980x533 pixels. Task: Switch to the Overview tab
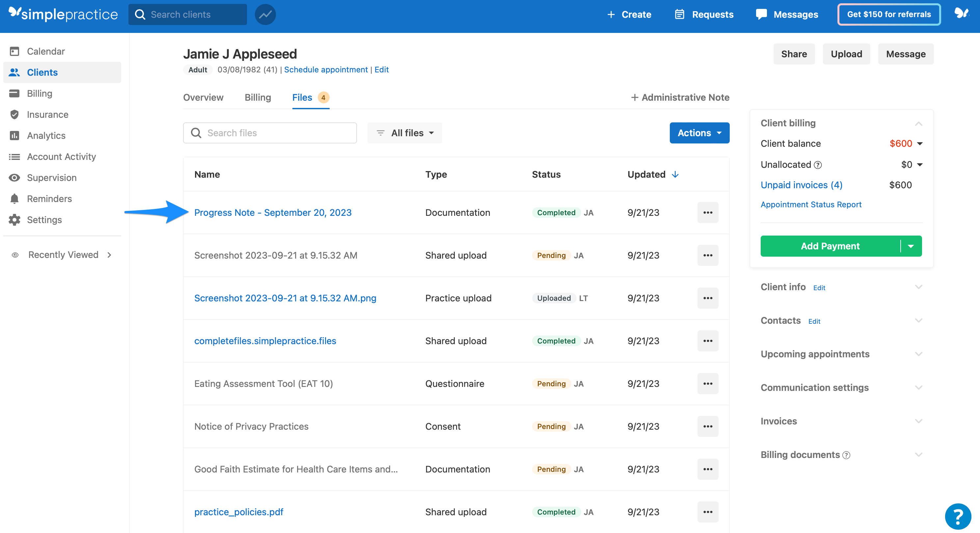pyautogui.click(x=203, y=98)
